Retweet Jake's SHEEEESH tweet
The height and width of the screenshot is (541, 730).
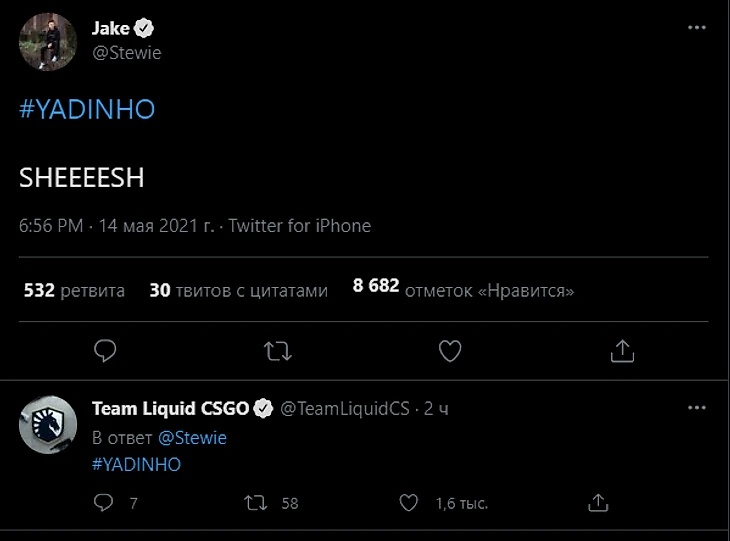(277, 350)
